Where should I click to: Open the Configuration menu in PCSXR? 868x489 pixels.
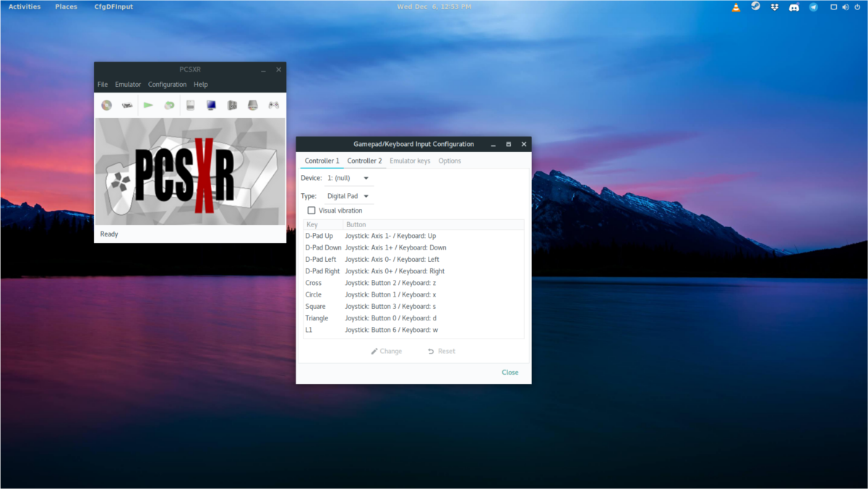coord(167,85)
